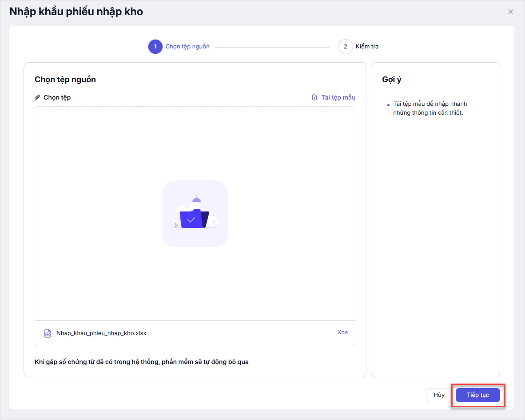Click the note about existing số chứng từ
Screen dimensions: 525x420
pos(141,362)
